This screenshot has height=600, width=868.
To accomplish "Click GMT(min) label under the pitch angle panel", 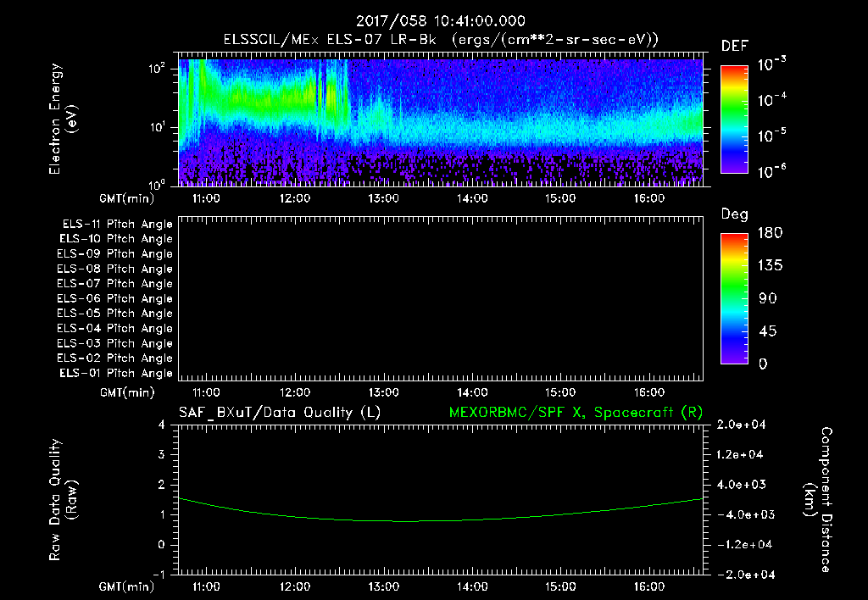I will (x=127, y=393).
